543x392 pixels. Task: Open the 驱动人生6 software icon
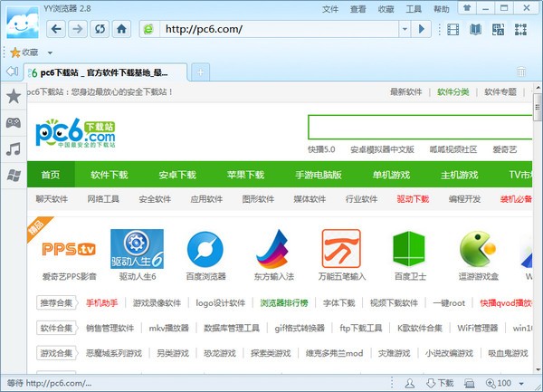pyautogui.click(x=138, y=249)
